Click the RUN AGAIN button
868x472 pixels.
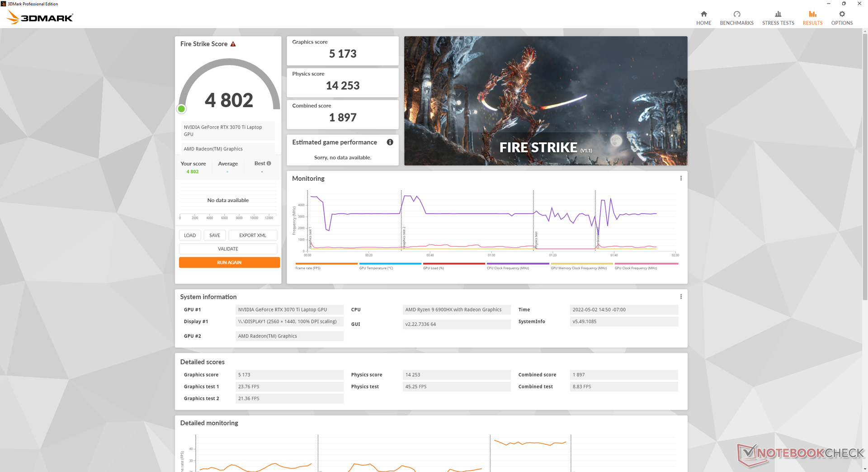pyautogui.click(x=229, y=262)
